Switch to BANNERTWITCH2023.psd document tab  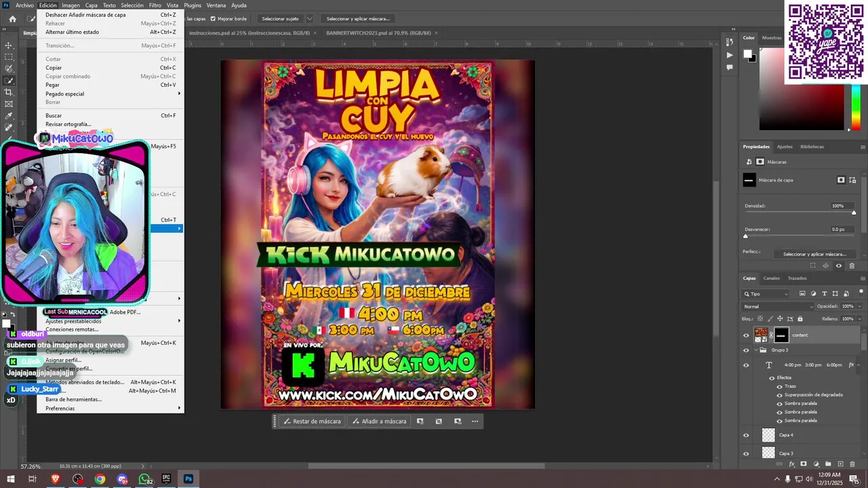pos(378,33)
